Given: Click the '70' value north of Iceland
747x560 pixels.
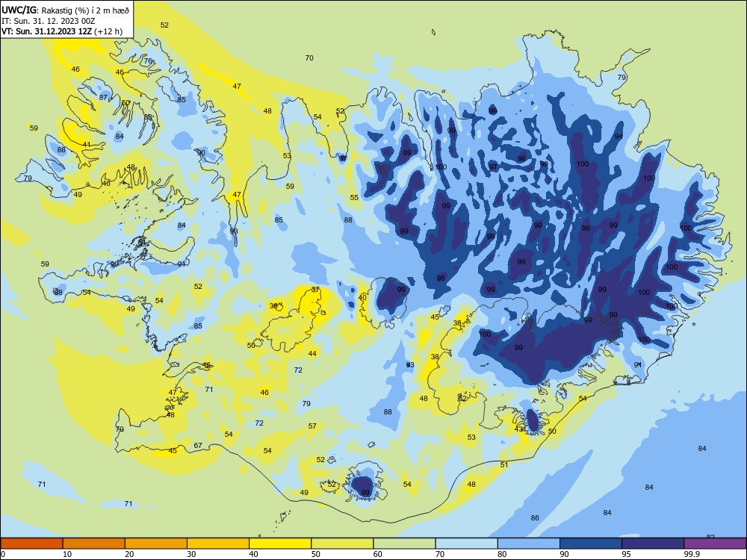Looking at the screenshot, I should point(309,58).
